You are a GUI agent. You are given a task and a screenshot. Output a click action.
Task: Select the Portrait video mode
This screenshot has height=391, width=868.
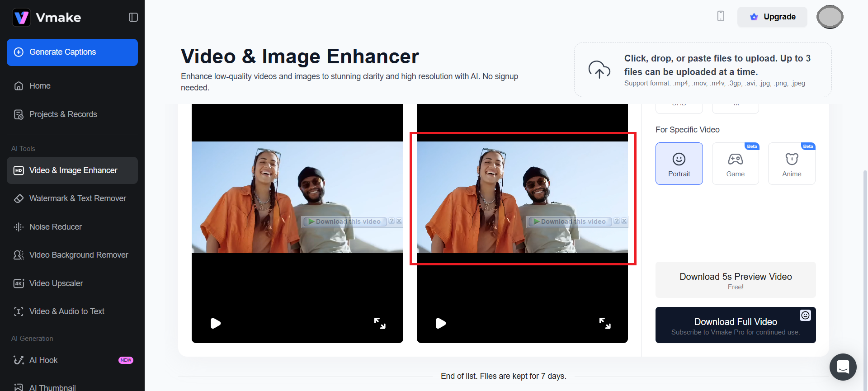point(679,164)
